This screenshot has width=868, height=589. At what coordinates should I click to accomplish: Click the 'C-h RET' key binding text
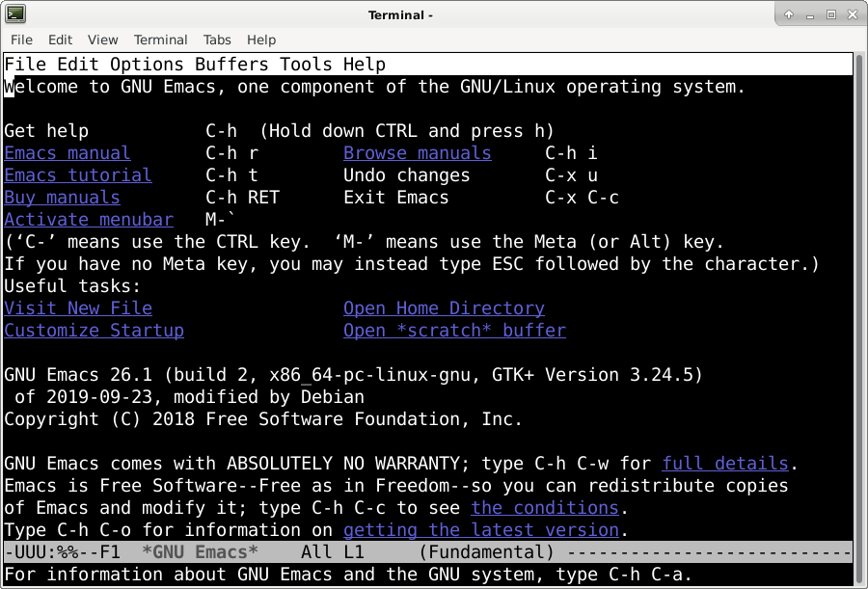click(242, 197)
